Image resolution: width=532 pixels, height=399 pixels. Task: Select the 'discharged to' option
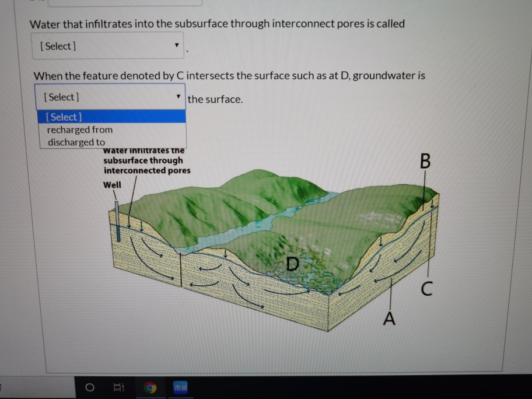tap(76, 142)
